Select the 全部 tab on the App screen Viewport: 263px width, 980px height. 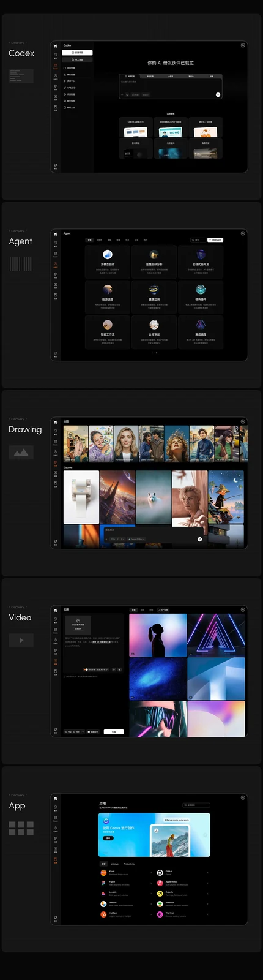[103, 864]
